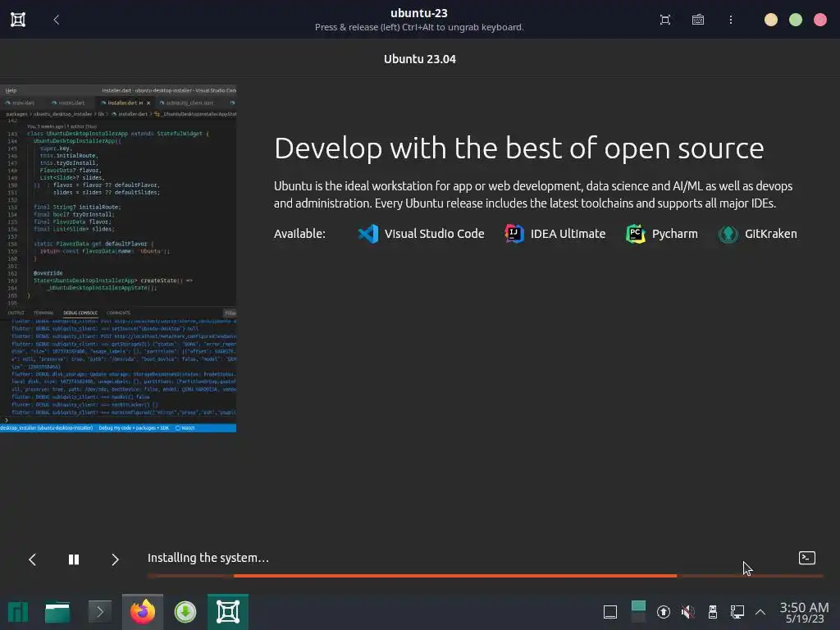The image size is (840, 630).
Task: Select the Boxes taskbar entry
Action: pyautogui.click(x=228, y=612)
